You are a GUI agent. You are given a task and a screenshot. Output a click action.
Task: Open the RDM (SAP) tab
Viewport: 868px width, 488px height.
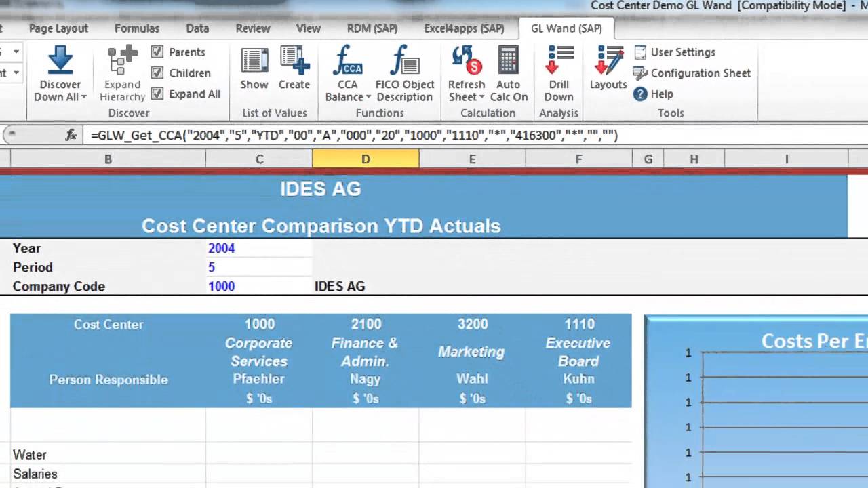pos(372,28)
